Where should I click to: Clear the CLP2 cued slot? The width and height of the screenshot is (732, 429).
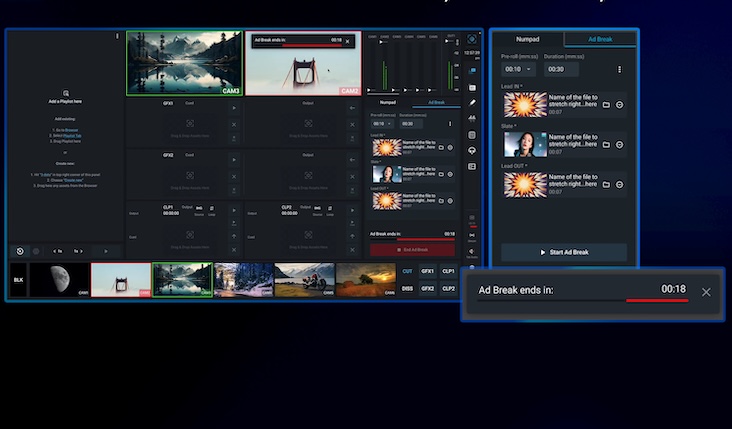pos(352,250)
